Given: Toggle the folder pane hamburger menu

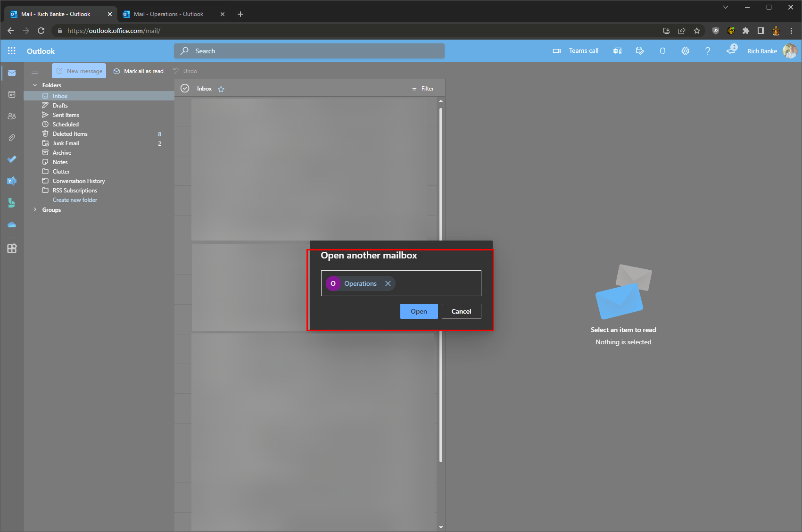Looking at the screenshot, I should (x=35, y=72).
